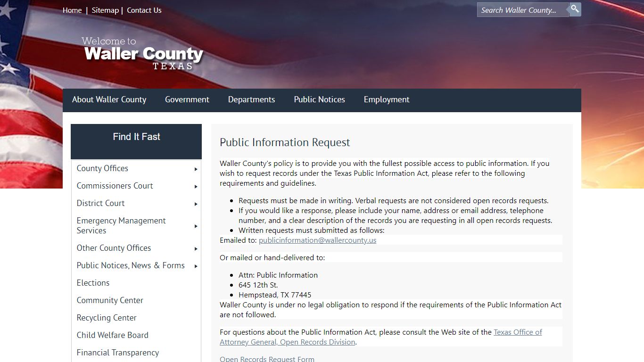Screen dimensions: 644x362
Task: Expand the Commissioners Court submenu arrow
Action: pos(196,186)
